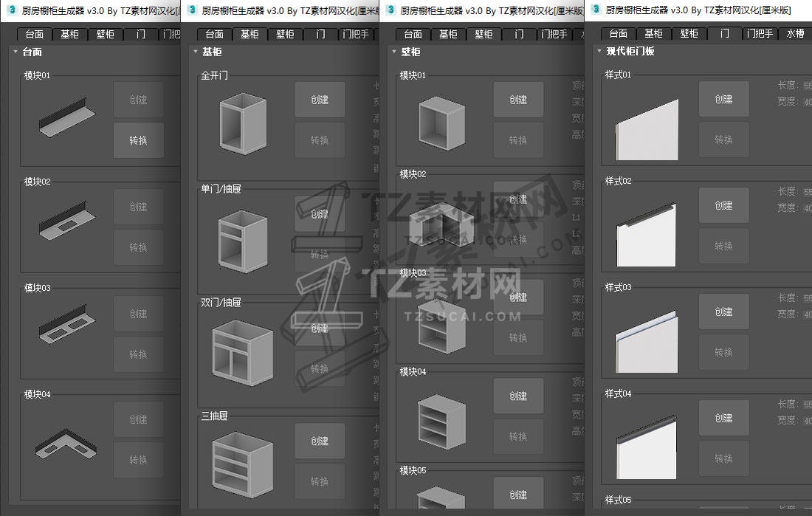This screenshot has height=516, width=812.
Task: Select the 模块03 double-sink countertop preview in the 台面 window
Action: 67,324
